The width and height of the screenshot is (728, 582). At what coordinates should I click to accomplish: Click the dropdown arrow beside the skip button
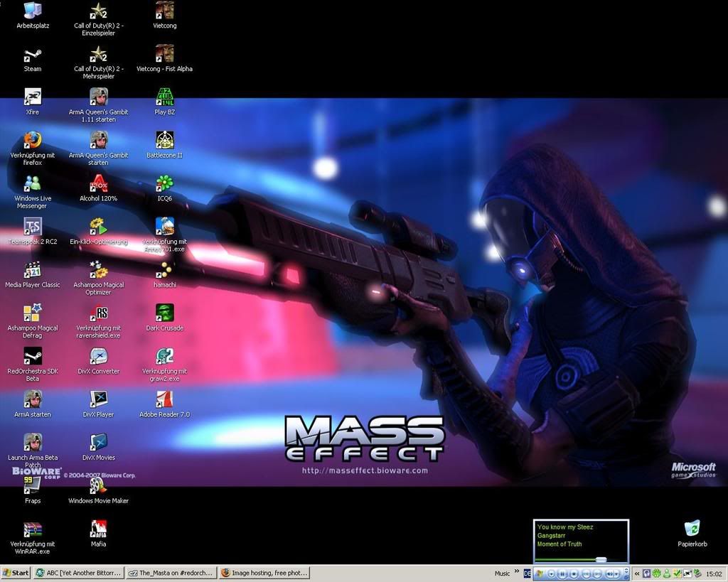coord(617,574)
